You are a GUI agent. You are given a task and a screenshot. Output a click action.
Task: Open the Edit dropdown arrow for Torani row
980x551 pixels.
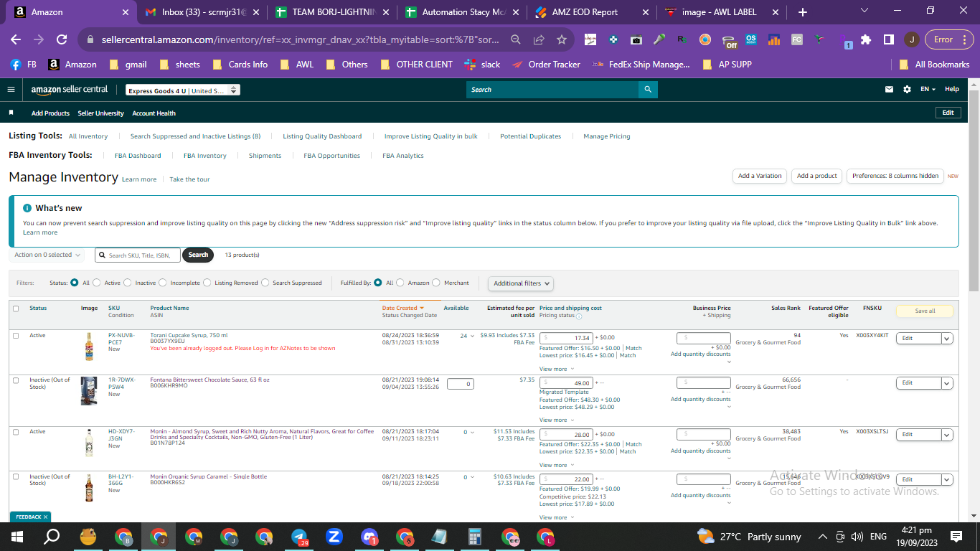point(946,339)
